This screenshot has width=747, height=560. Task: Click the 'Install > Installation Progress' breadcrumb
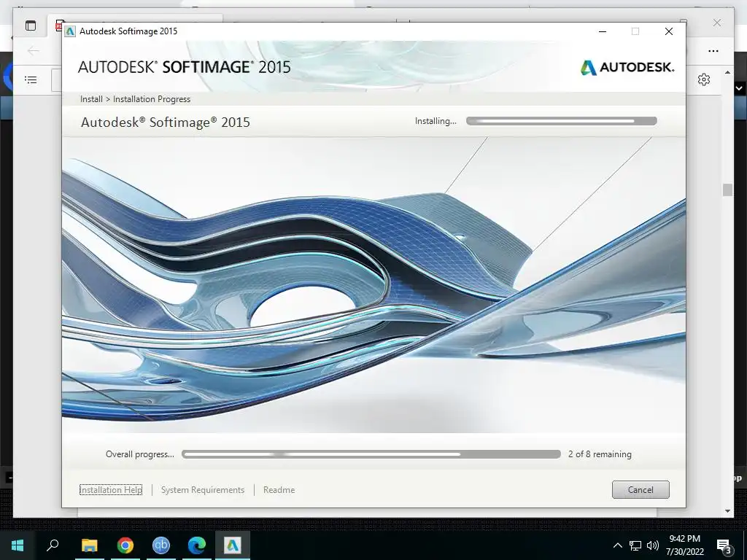[135, 99]
